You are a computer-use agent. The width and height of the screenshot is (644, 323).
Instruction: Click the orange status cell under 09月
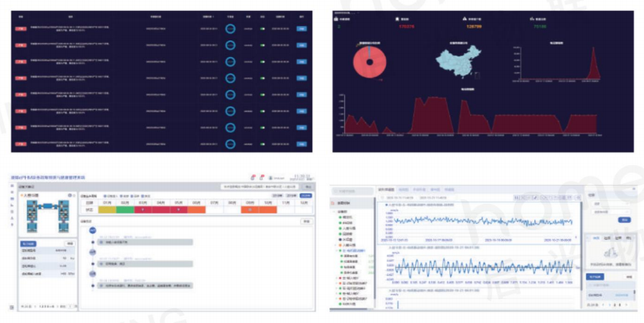click(251, 210)
